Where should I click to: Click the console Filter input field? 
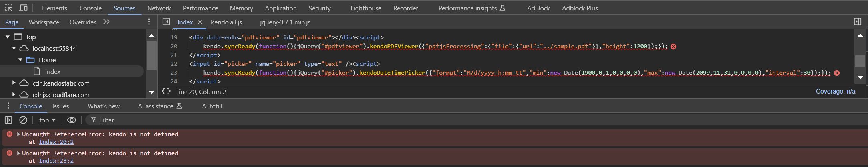[x=477, y=120]
